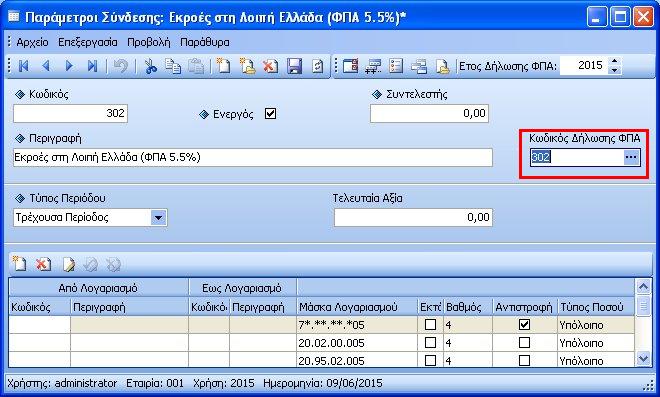Select the 20.02.00.005 mask cell
This screenshot has height=397, width=660.
(x=357, y=343)
